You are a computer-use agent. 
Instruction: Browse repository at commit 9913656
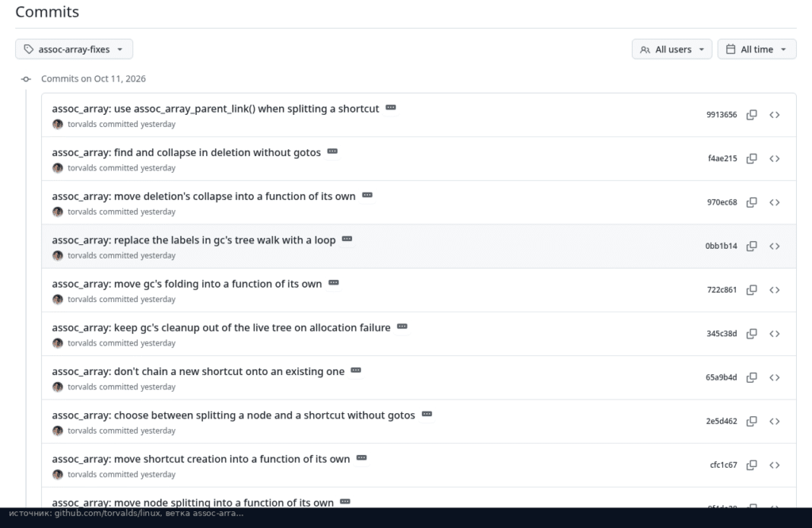click(x=774, y=115)
